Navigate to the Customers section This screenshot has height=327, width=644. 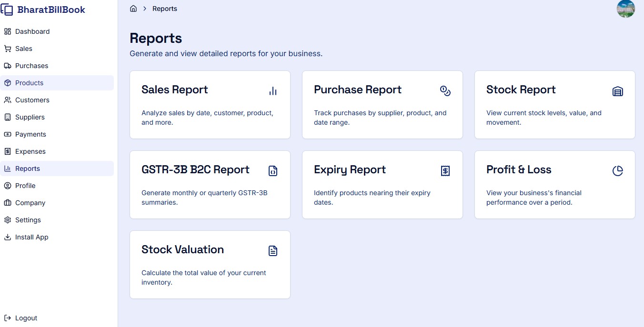point(33,100)
